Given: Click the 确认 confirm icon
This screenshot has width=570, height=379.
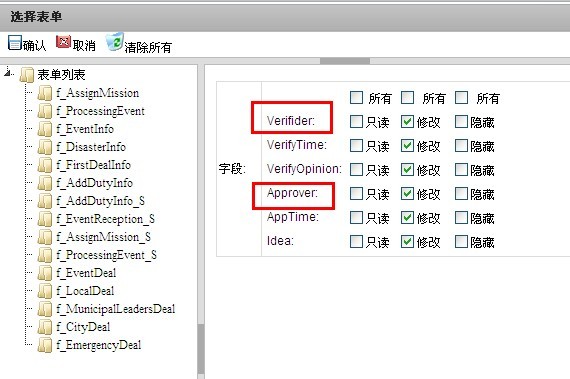Looking at the screenshot, I should click(15, 43).
